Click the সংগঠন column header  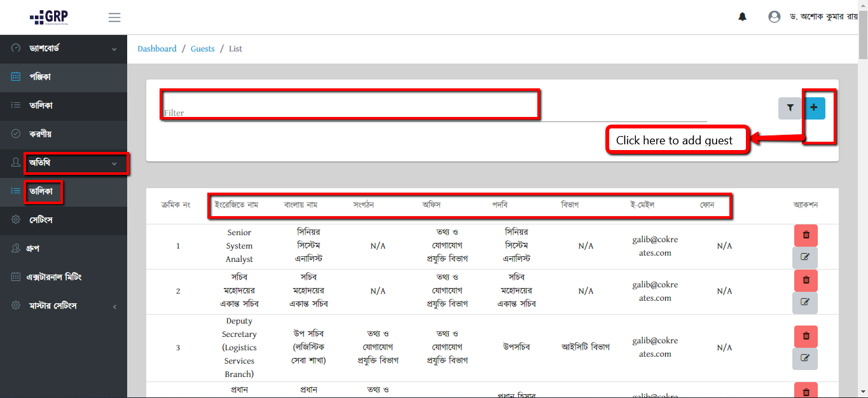coord(364,205)
